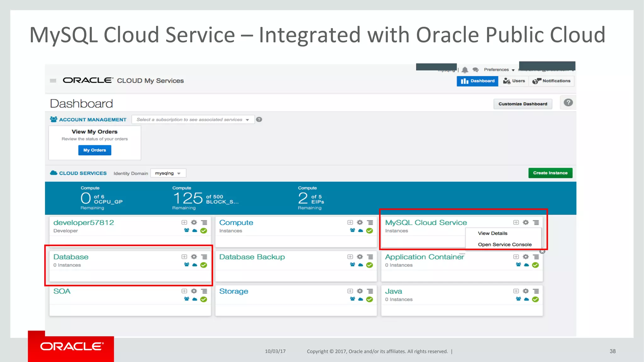Image resolution: width=644 pixels, height=362 pixels.
Task: Switch to the Dashboard tab
Action: [x=477, y=81]
